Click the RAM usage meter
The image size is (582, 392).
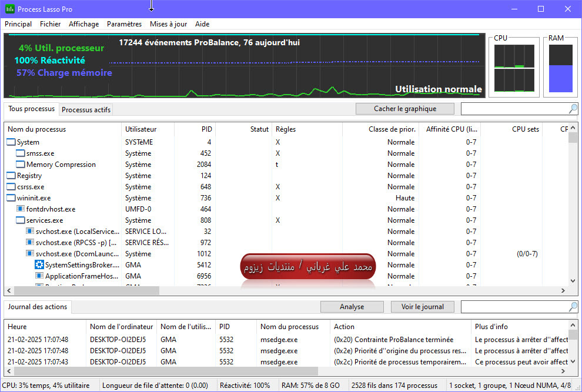(x=560, y=68)
